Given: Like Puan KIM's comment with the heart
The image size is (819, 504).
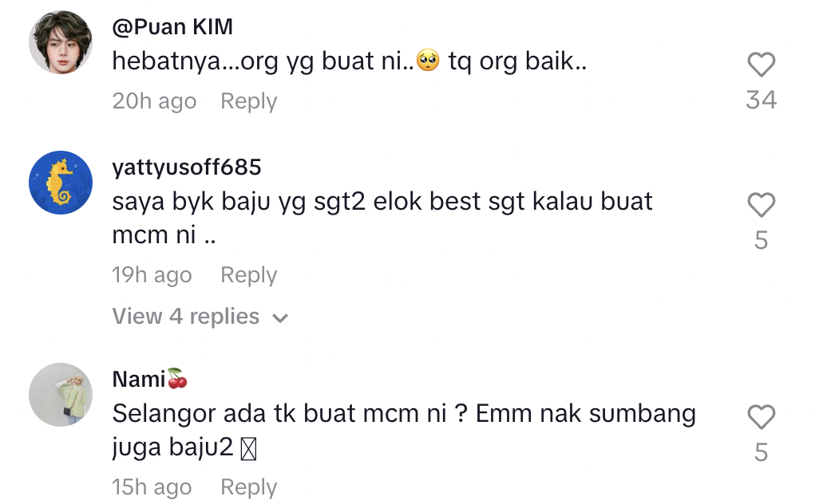Looking at the screenshot, I should [x=761, y=65].
